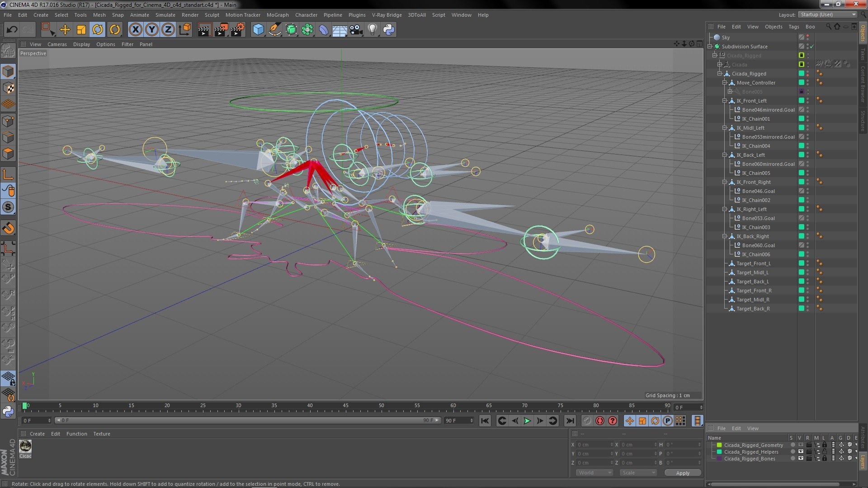
Task: Toggle Position keyframe recording
Action: pos(629,421)
